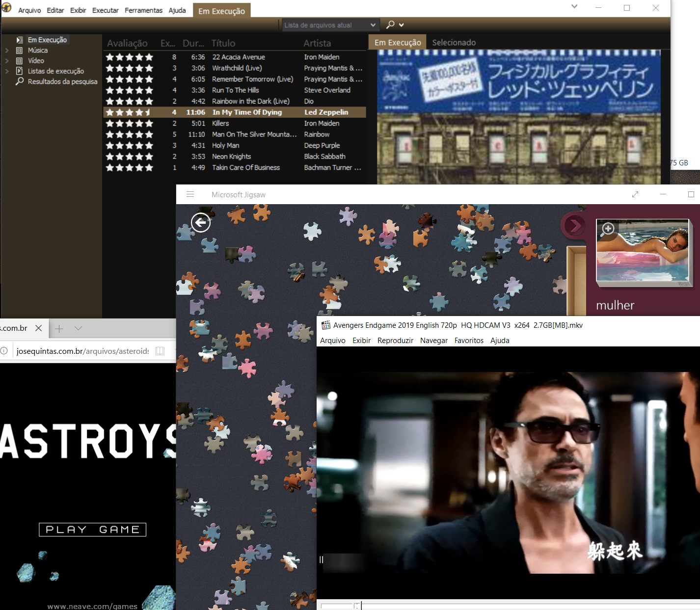Open MediaMonkey's Ferramentas menu
The width and height of the screenshot is (700, 610).
(x=143, y=10)
